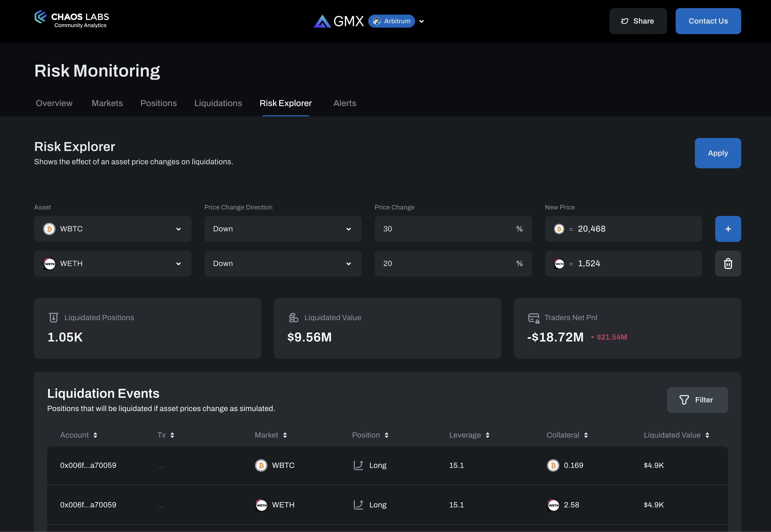Switch to the Liquidations tab

tap(218, 103)
